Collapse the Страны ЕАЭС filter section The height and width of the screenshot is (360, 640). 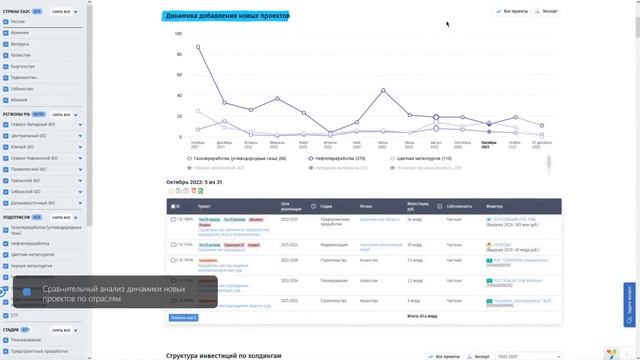pos(76,12)
